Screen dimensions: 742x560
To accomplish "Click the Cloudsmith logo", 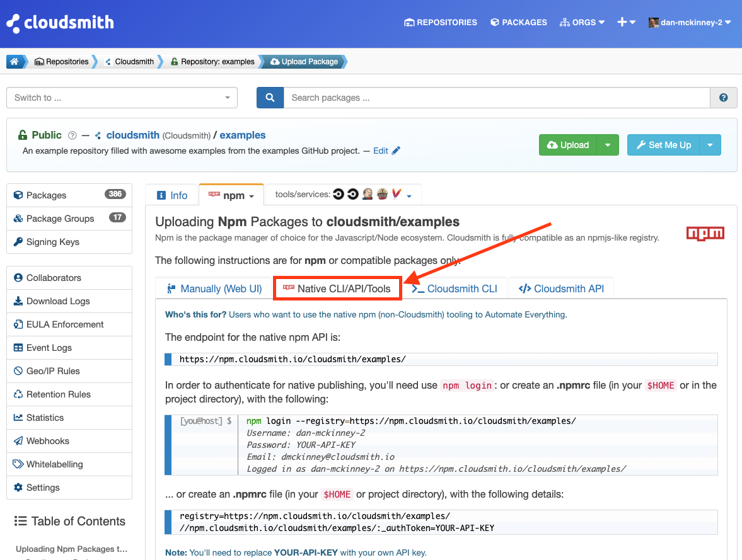I will [60, 23].
